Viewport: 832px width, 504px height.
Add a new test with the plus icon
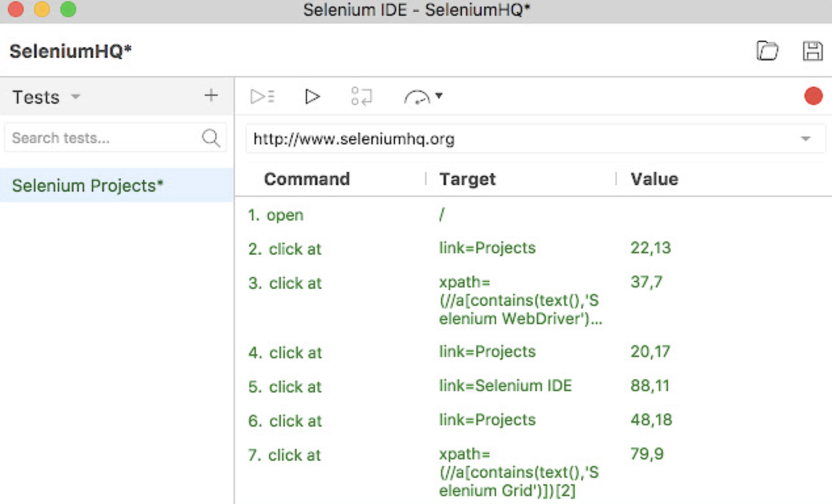[211, 96]
